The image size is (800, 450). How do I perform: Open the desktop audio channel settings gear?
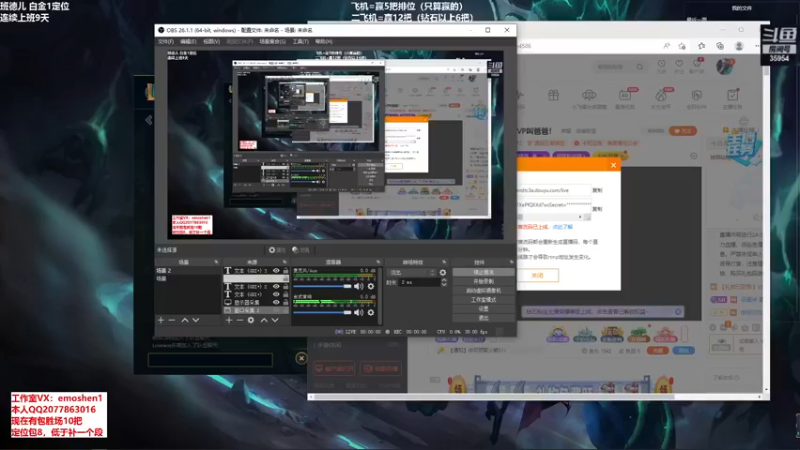coord(371,312)
